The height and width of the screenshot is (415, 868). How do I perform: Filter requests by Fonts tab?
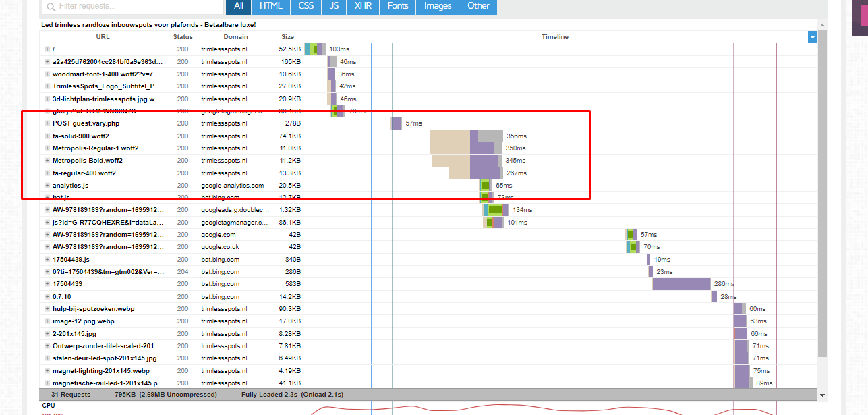398,6
